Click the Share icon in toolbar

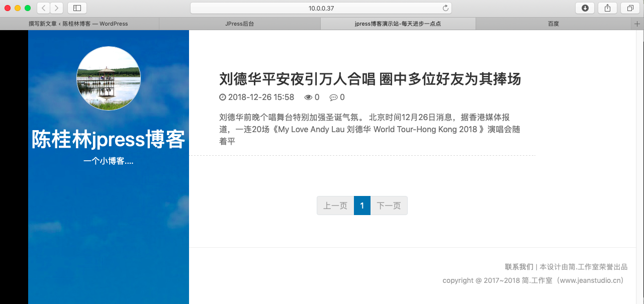tap(607, 8)
